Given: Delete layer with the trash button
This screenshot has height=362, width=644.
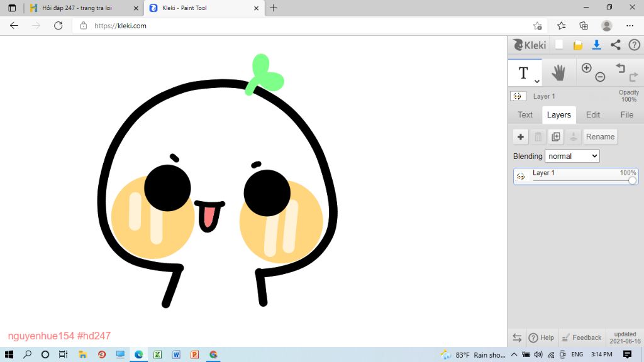Looking at the screenshot, I should (x=538, y=136).
